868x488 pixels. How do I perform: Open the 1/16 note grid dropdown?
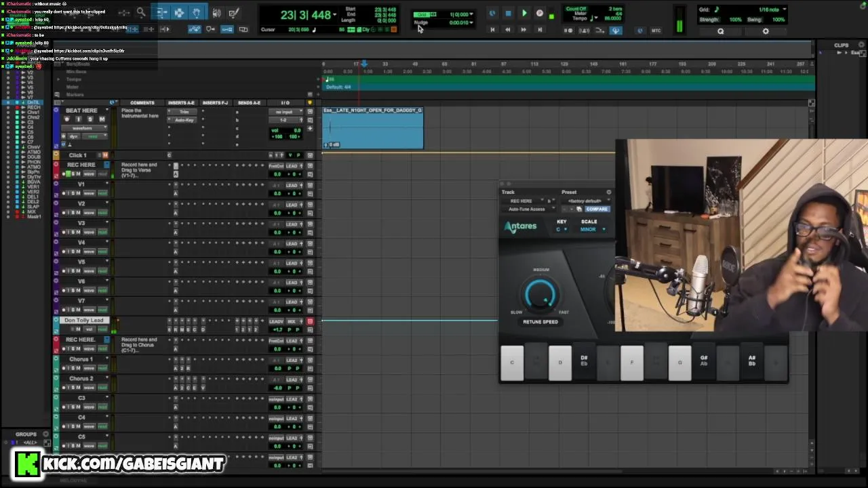[x=785, y=10]
